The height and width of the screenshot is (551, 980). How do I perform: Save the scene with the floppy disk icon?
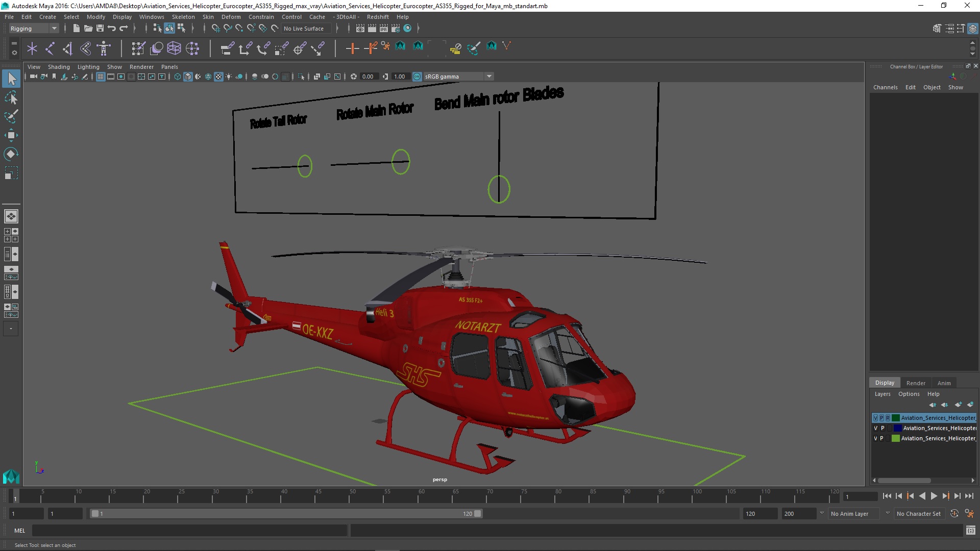point(100,29)
